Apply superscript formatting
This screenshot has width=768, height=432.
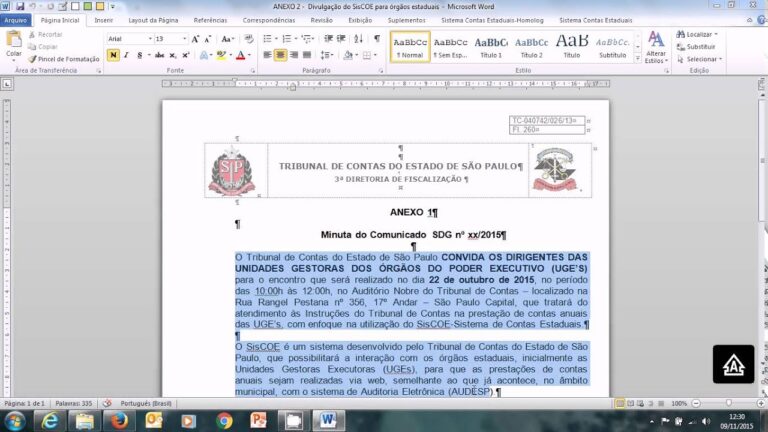(186, 55)
